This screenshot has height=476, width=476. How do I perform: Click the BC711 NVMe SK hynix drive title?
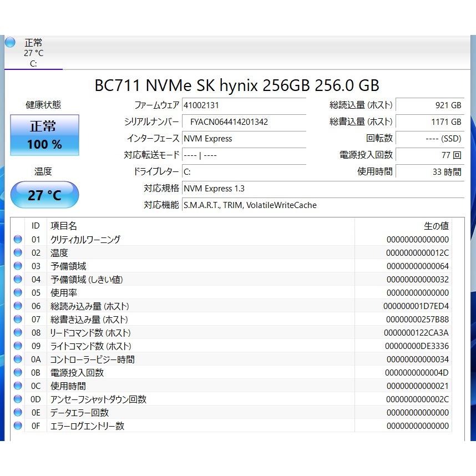237,85
